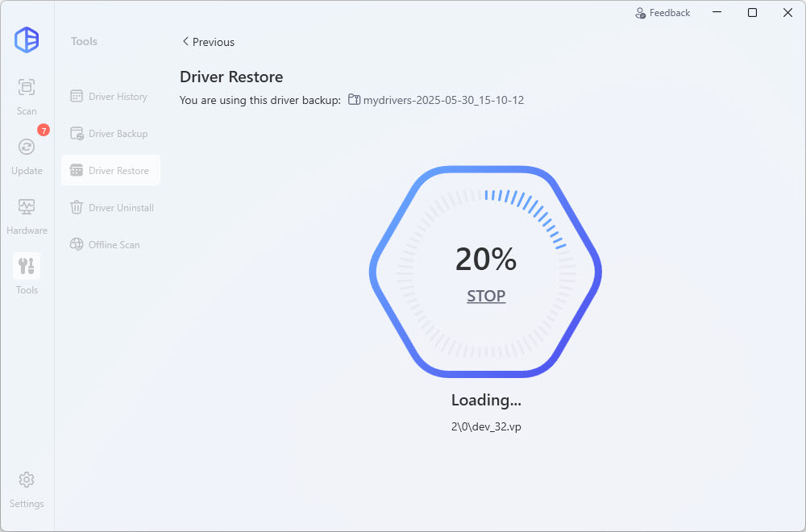This screenshot has width=806, height=532.
Task: Open the Scan section icon
Action: [x=27, y=87]
